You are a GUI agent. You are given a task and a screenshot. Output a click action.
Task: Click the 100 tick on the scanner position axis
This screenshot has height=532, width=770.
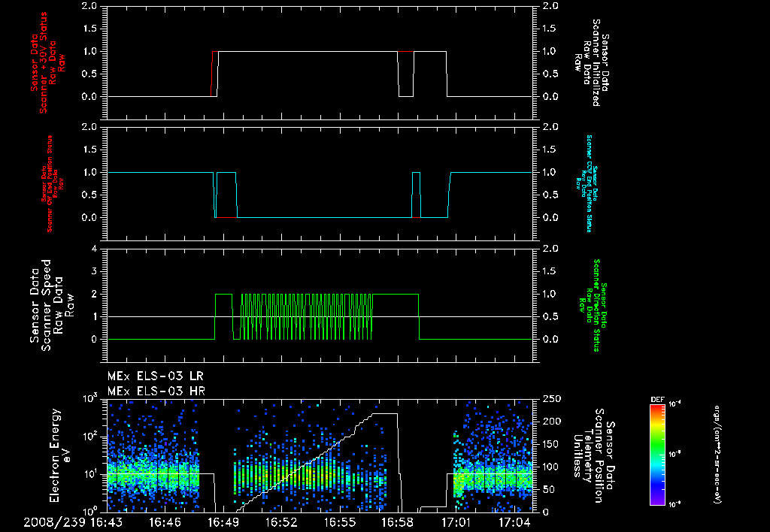[x=551, y=467]
